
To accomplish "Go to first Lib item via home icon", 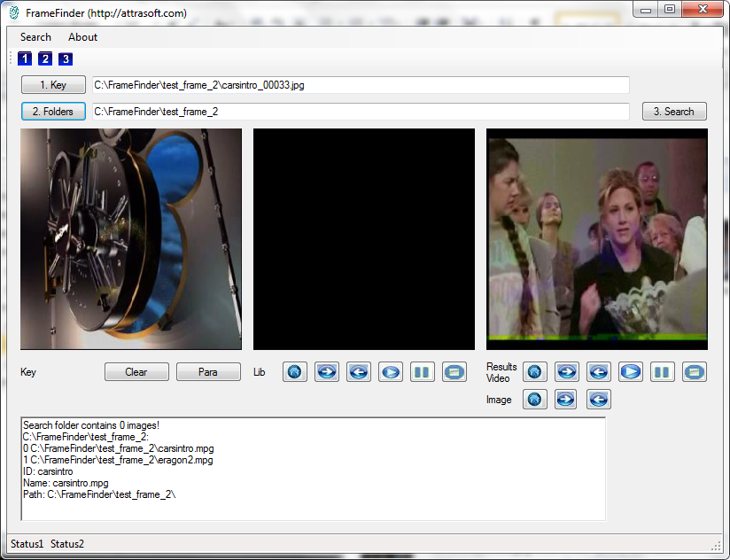I will [295, 372].
